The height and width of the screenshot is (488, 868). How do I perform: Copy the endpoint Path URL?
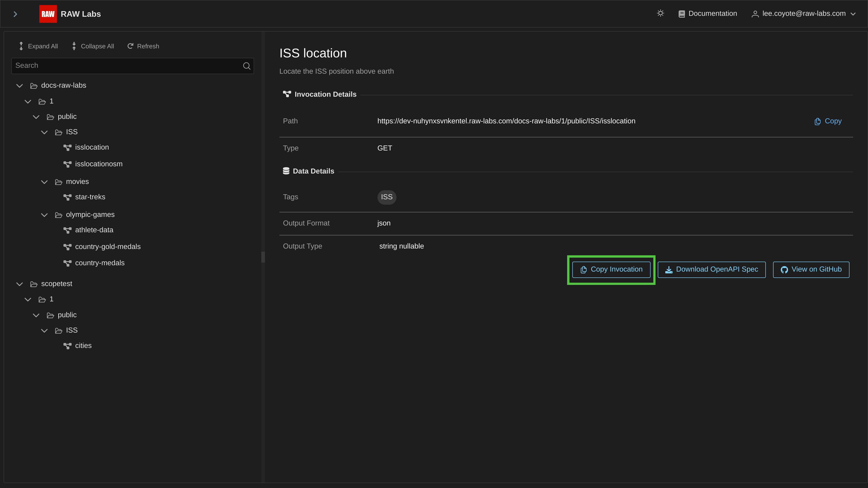[x=828, y=121]
